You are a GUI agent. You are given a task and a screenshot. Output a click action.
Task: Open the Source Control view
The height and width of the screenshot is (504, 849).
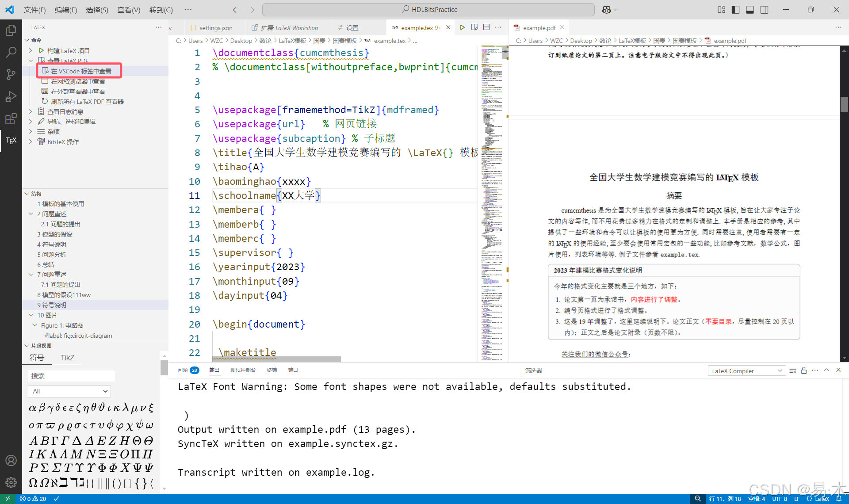click(11, 74)
